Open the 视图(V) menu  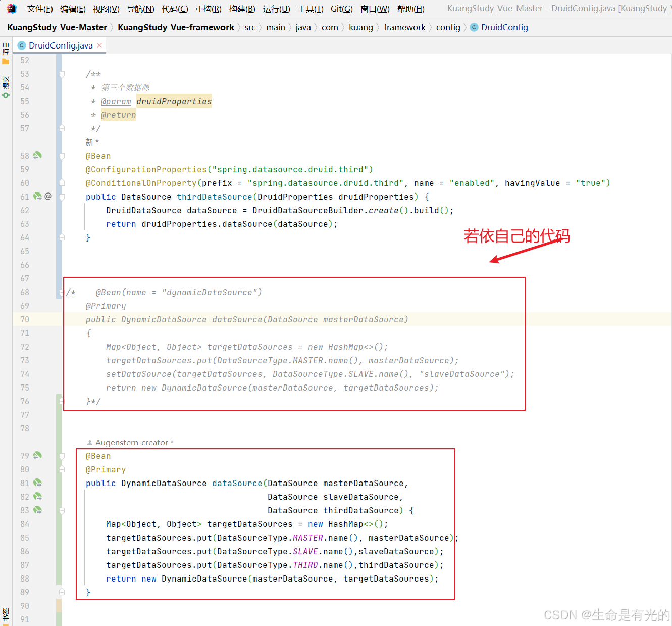(x=106, y=9)
